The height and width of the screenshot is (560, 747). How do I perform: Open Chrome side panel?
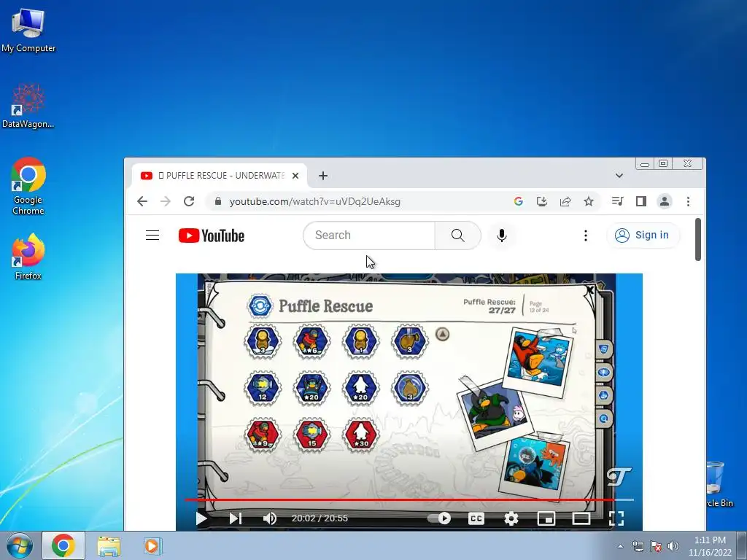[641, 201]
